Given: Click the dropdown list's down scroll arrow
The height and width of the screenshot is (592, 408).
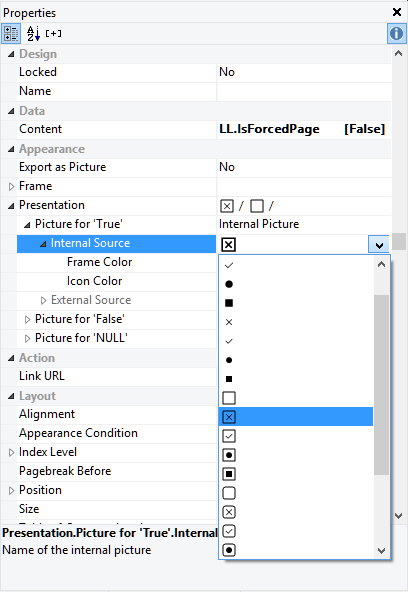Looking at the screenshot, I should [382, 551].
